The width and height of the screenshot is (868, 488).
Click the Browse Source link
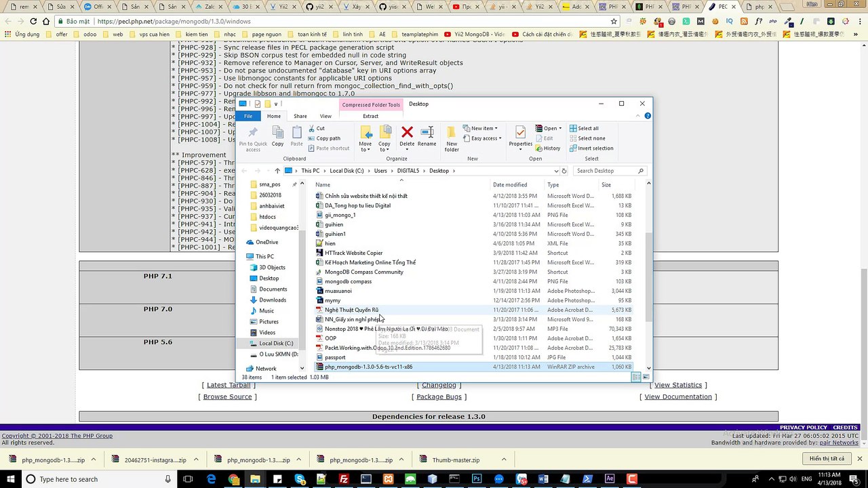[x=228, y=396]
